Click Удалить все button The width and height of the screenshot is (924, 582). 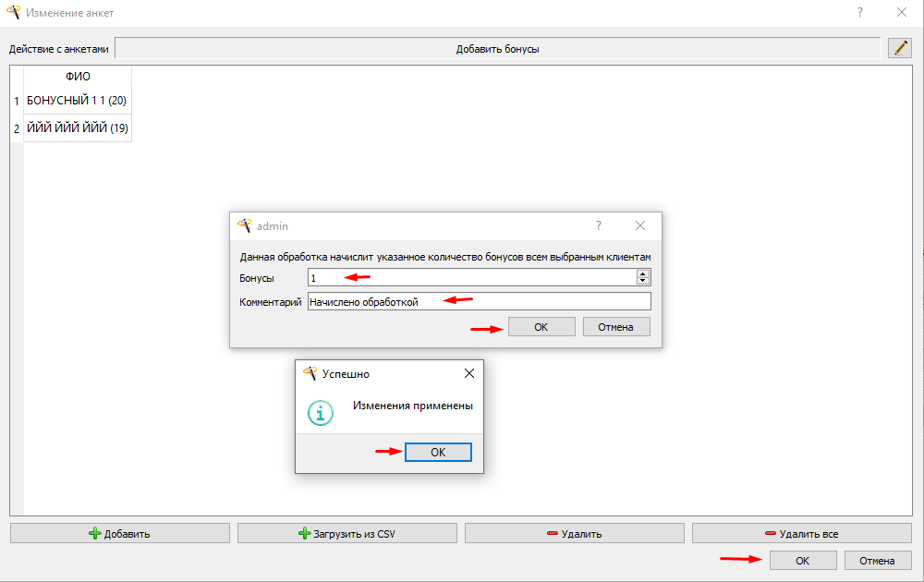[802, 534]
